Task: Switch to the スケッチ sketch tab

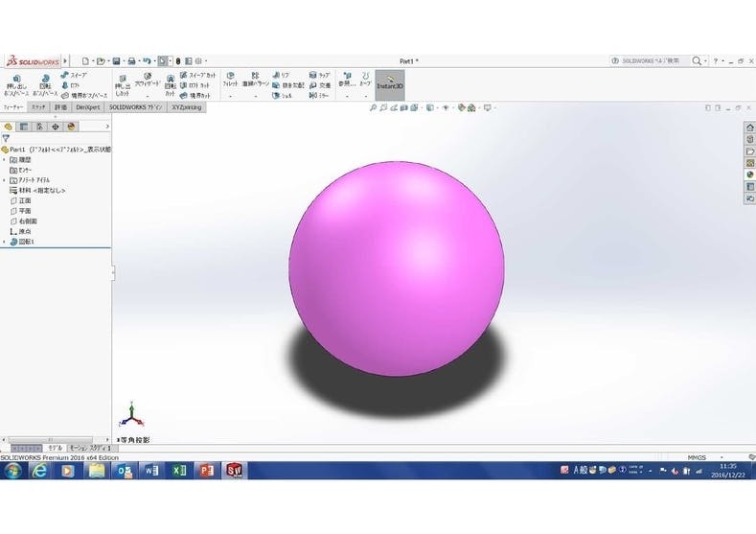Action: coord(38,107)
